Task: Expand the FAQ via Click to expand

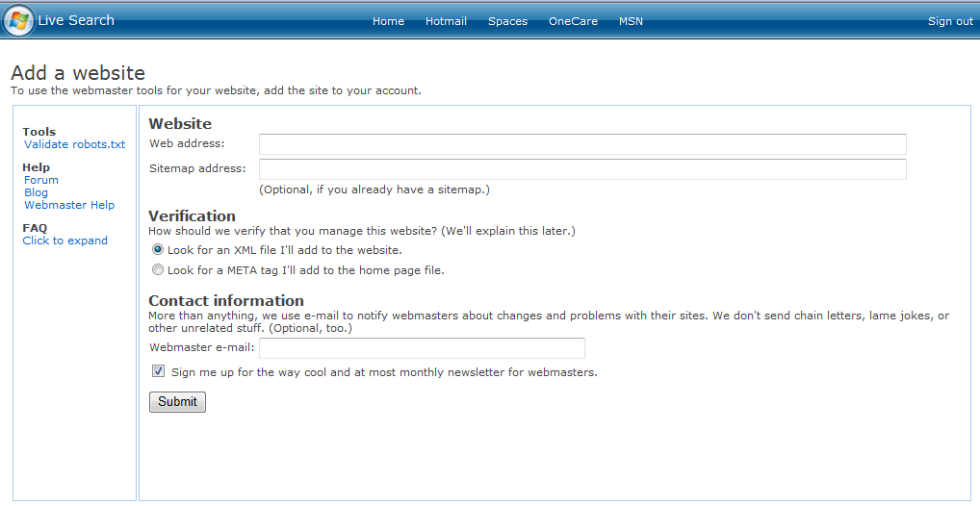Action: click(x=64, y=240)
